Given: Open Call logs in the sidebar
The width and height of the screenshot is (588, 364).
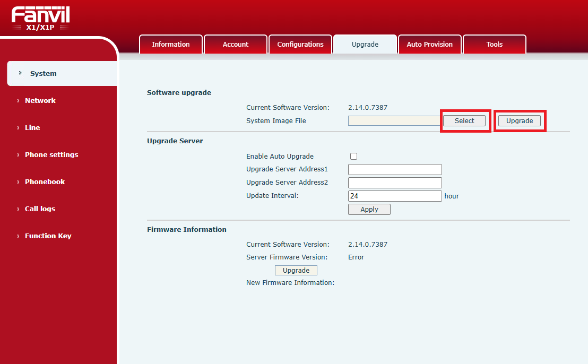Looking at the screenshot, I should click(40, 209).
